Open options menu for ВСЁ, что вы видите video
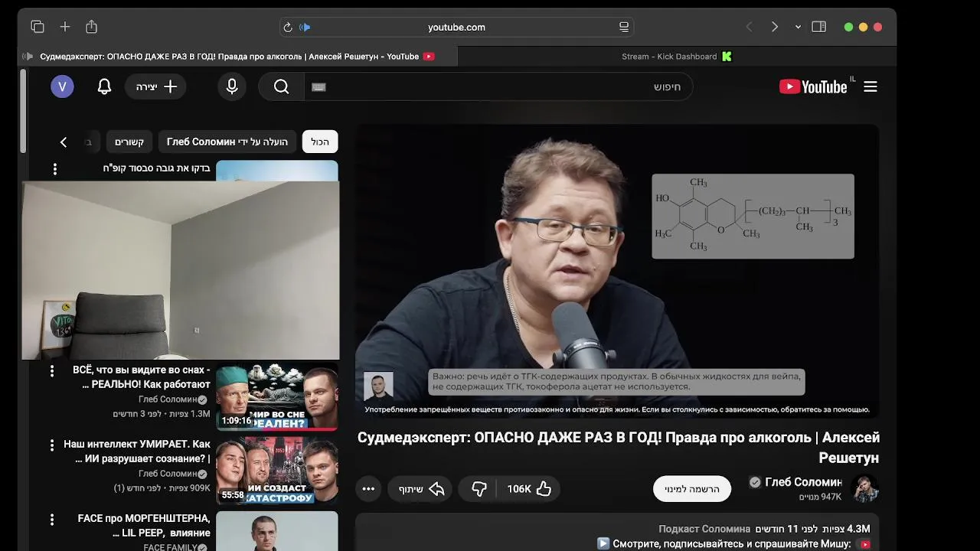980x551 pixels. (52, 371)
